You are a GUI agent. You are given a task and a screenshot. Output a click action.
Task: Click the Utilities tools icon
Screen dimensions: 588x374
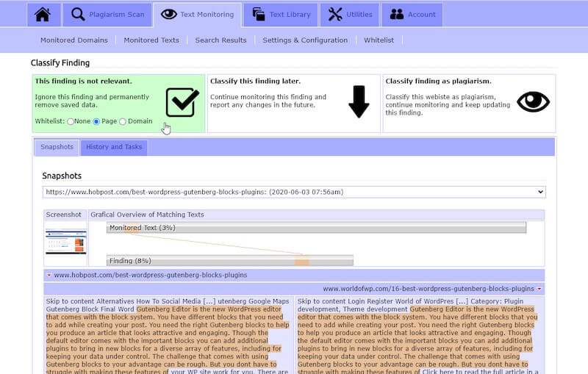coord(335,15)
